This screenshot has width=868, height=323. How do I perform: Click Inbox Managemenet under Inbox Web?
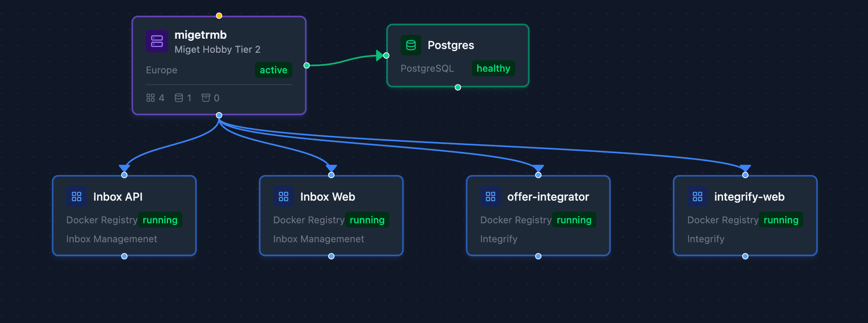(x=319, y=239)
